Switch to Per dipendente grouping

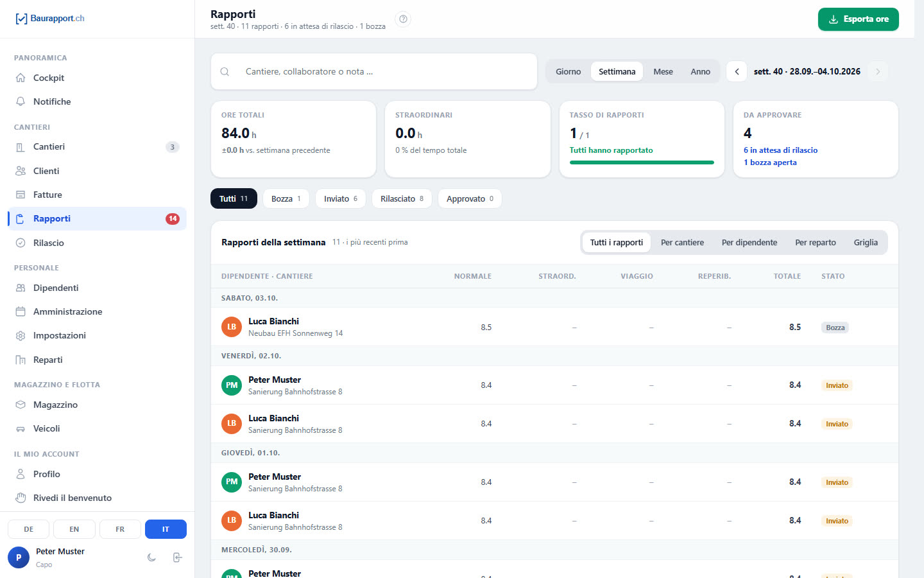(x=749, y=242)
